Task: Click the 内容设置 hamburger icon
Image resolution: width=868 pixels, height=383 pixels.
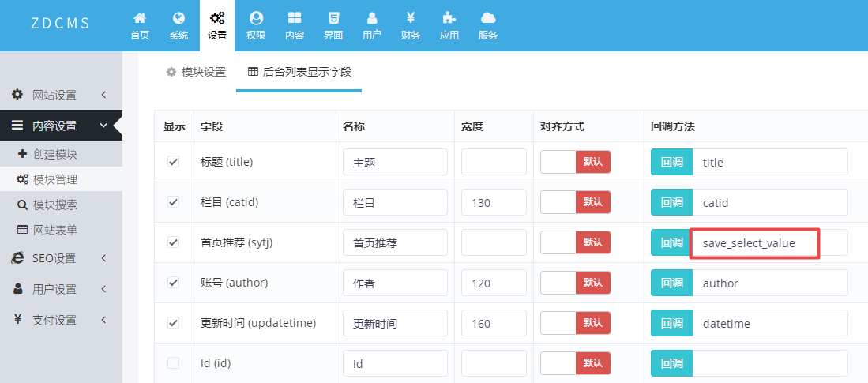Action: click(17, 125)
